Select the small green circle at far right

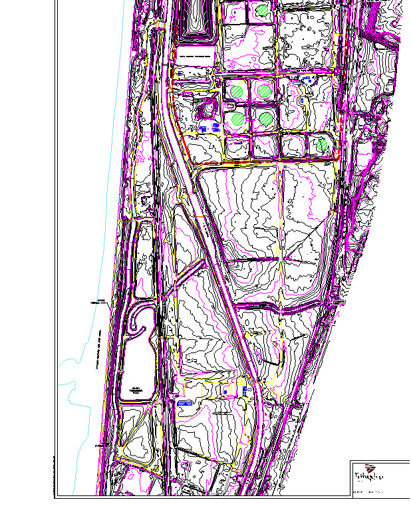(322, 143)
